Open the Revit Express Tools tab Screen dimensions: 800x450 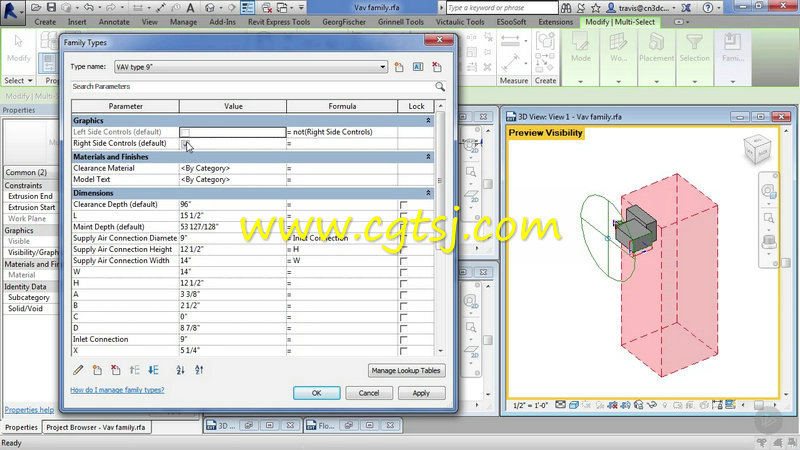coord(279,22)
